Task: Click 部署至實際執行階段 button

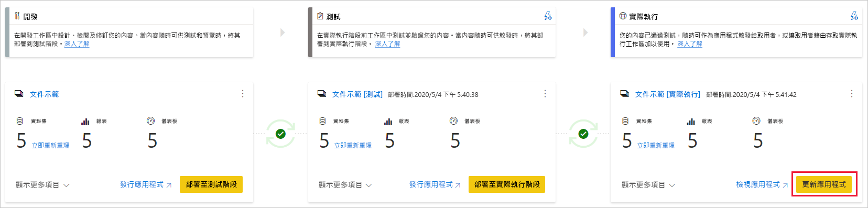Action: click(507, 184)
